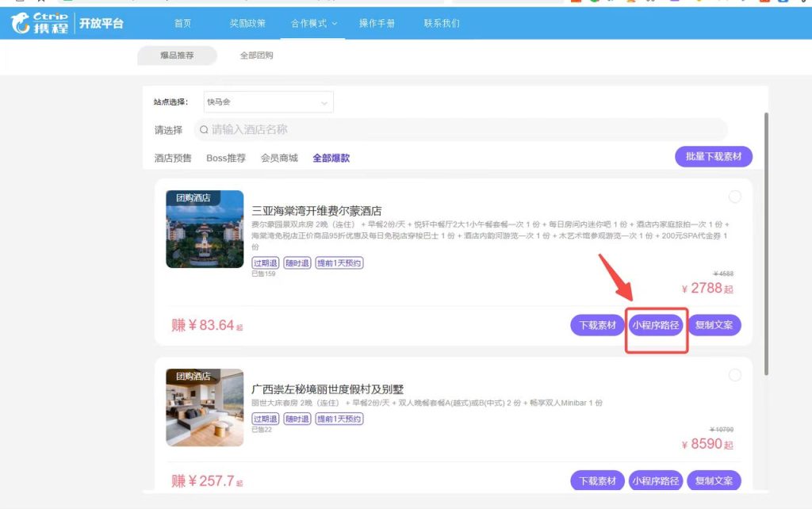Click 联系我们 in the top navigation
Screen dimensions: 812x509
(x=442, y=23)
